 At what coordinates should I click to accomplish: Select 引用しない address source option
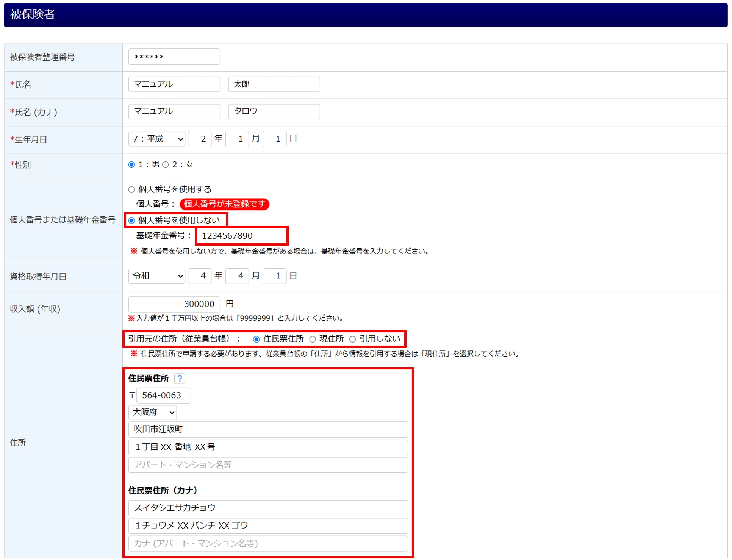pyautogui.click(x=352, y=339)
